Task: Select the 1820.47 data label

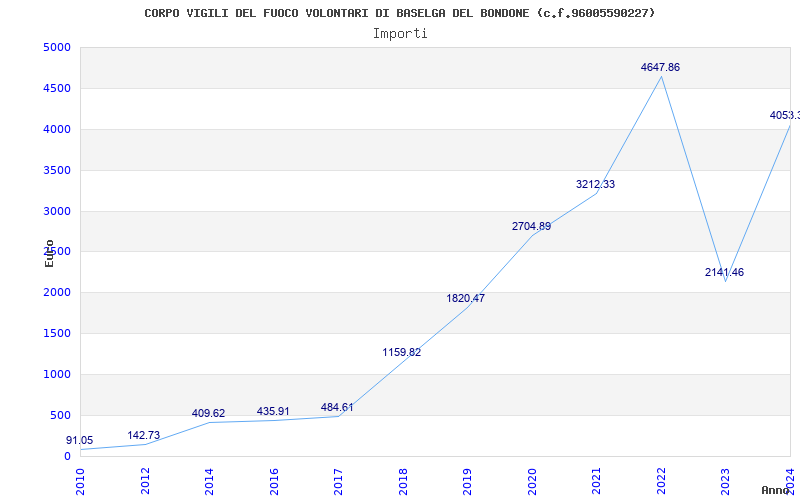Action: pyautogui.click(x=465, y=298)
